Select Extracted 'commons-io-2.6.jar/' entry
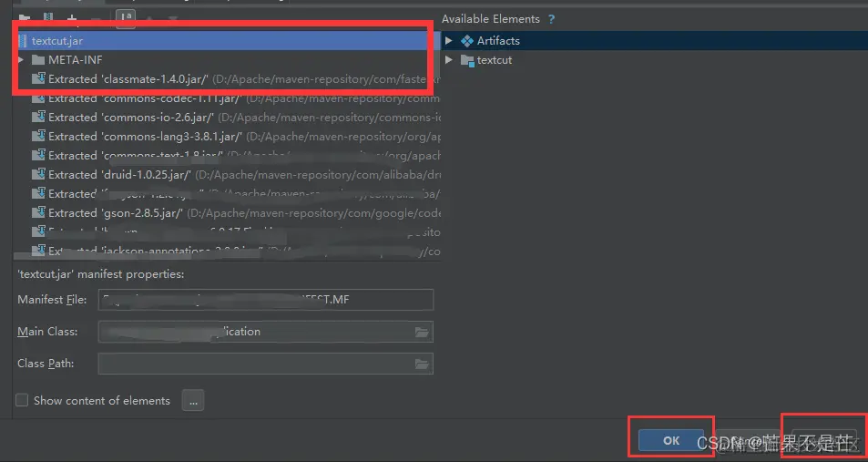 pyautogui.click(x=235, y=118)
